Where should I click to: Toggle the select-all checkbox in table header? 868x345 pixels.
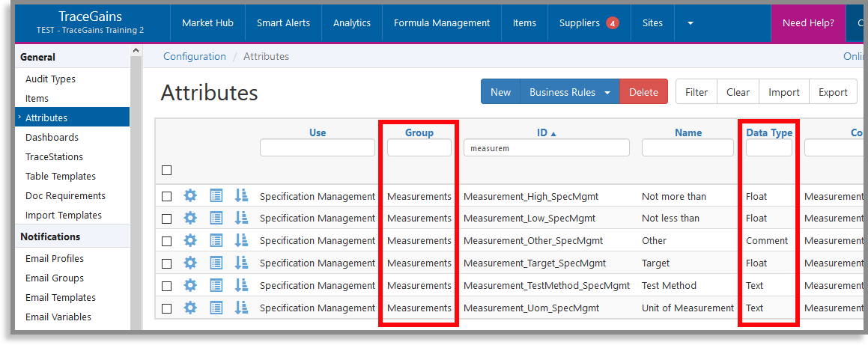[166, 171]
